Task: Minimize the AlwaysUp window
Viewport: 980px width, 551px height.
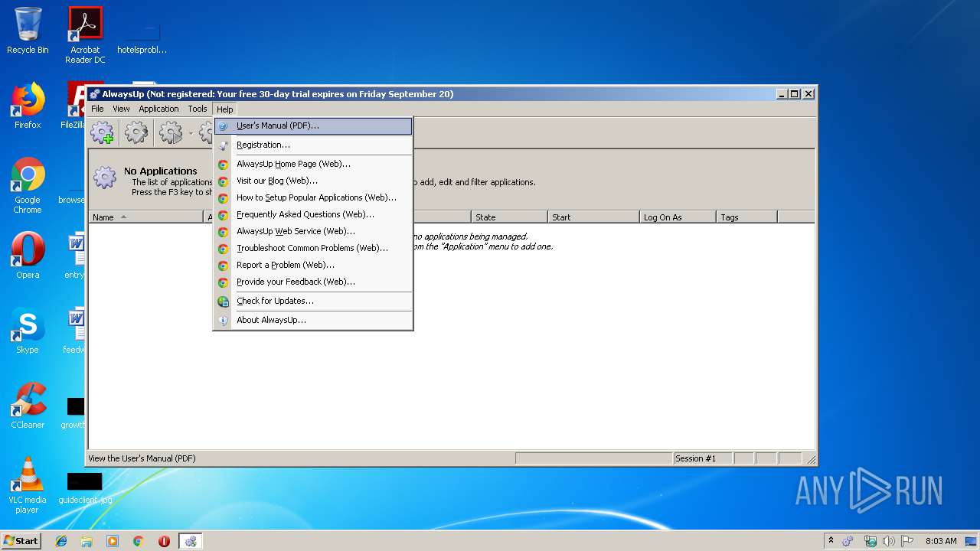Action: 782,94
